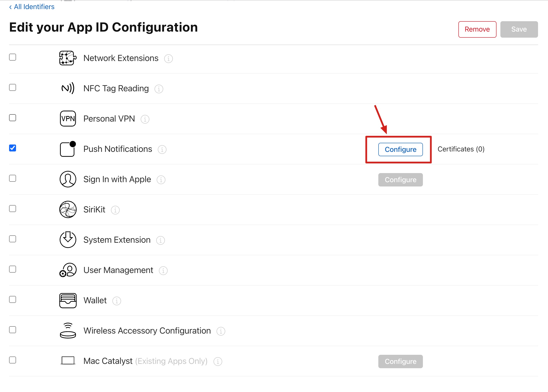The height and width of the screenshot is (392, 548).
Task: Click the NFC Tag Reading icon
Action: (68, 88)
